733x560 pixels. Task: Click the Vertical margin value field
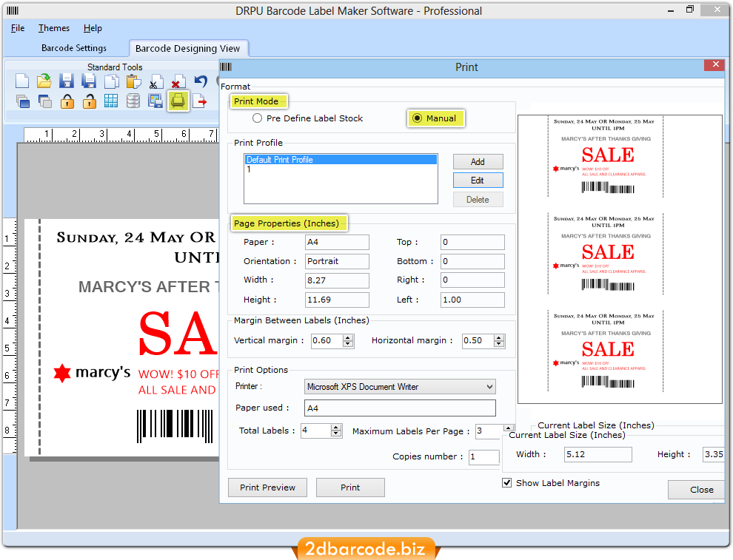(327, 340)
